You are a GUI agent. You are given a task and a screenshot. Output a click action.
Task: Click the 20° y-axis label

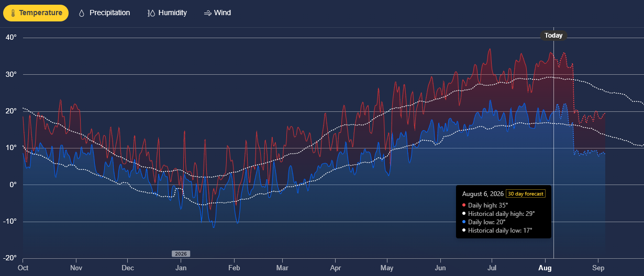click(12, 111)
